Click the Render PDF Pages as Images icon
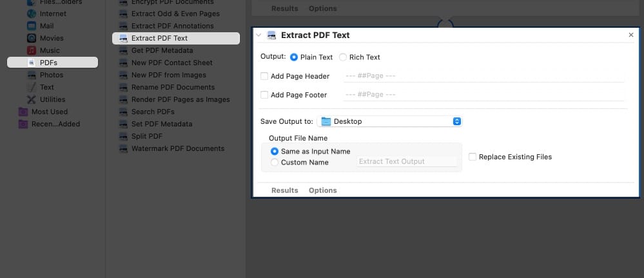This screenshot has height=278, width=644. [123, 99]
